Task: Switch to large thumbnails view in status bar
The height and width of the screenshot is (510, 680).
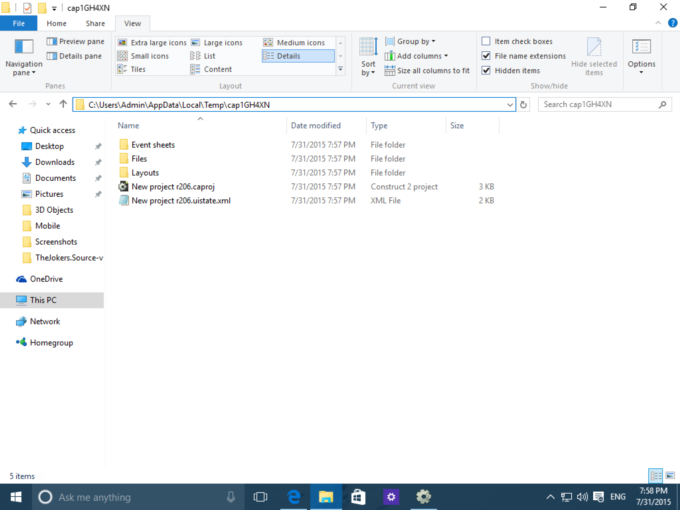Action: click(670, 476)
